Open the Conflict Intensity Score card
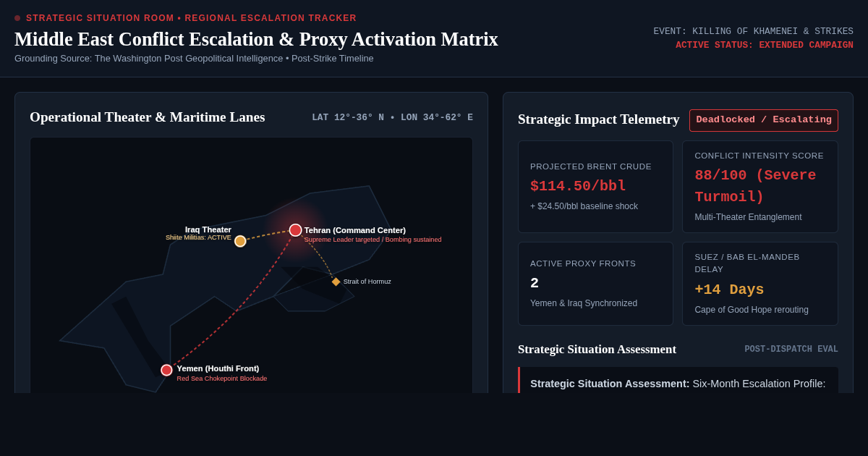This screenshot has width=868, height=456. pos(760,187)
